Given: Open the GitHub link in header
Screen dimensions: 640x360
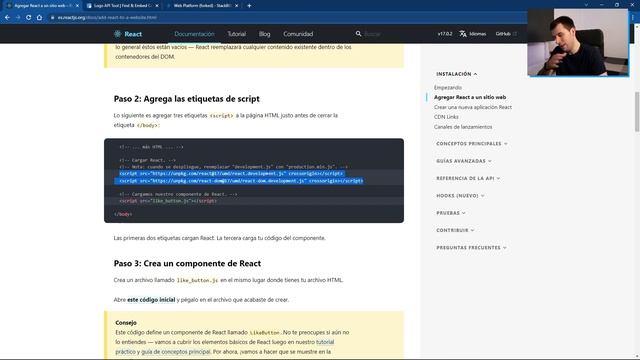Looking at the screenshot, I should click(x=506, y=34).
